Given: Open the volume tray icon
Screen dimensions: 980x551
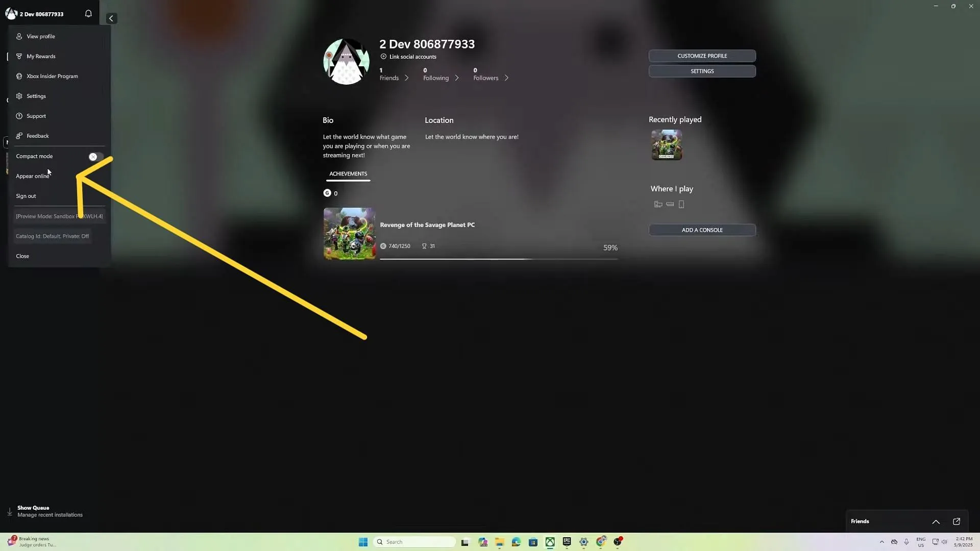Looking at the screenshot, I should [x=945, y=542].
